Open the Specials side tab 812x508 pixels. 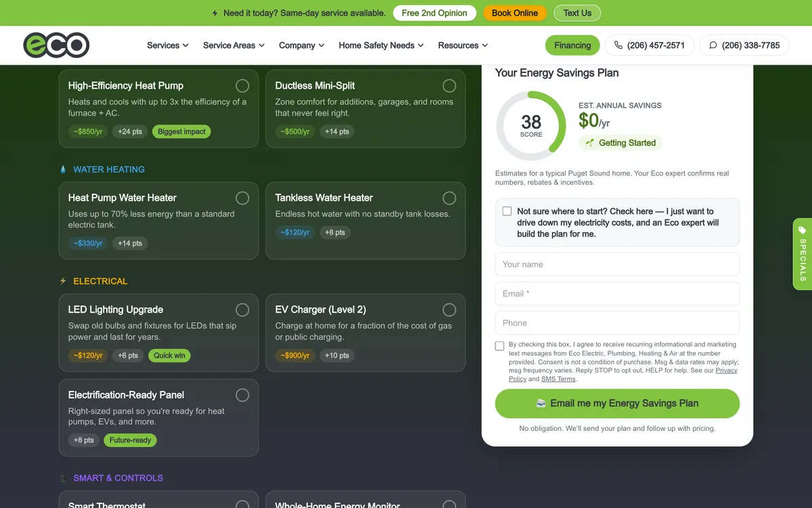click(x=803, y=254)
